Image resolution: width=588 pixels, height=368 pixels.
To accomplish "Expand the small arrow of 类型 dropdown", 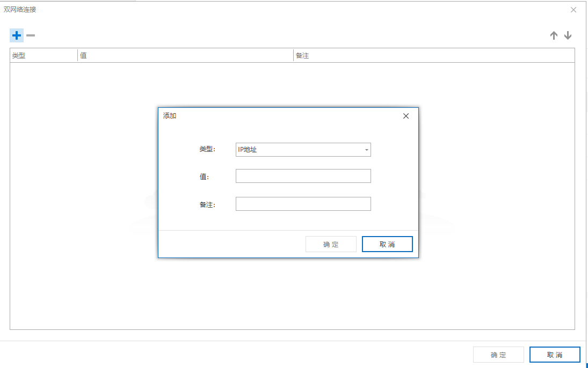I will click(x=367, y=150).
